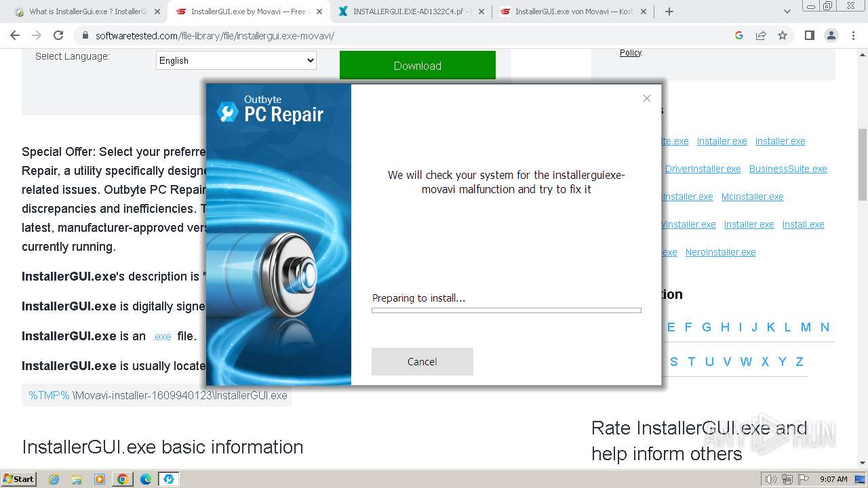Close the 'InstallerGUI.exe von Movavi' tab
The height and width of the screenshot is (488, 868).
[644, 12]
